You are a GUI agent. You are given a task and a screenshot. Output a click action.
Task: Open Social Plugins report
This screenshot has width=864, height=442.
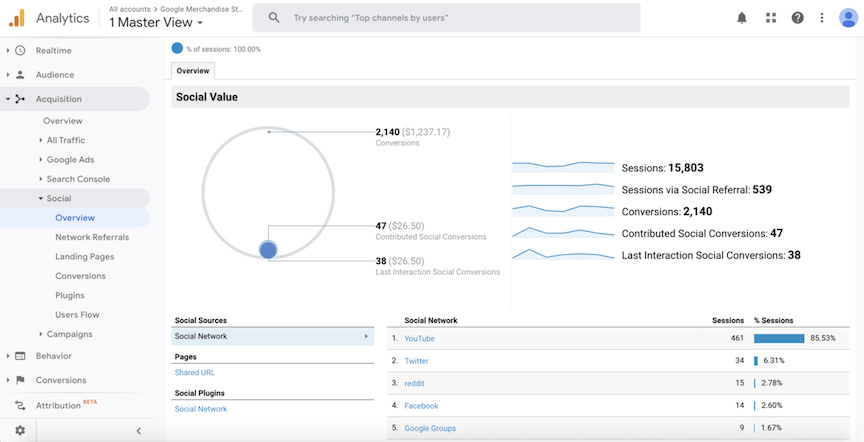(70, 295)
